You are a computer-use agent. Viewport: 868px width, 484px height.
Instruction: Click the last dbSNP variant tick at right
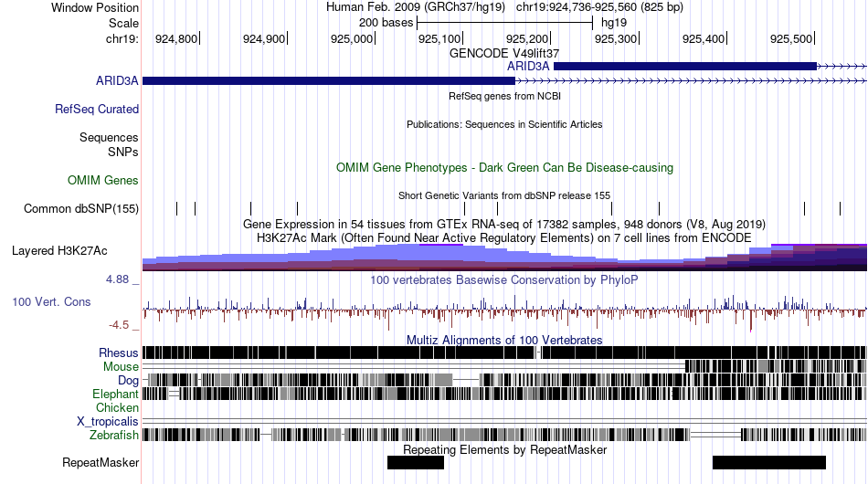click(x=840, y=208)
